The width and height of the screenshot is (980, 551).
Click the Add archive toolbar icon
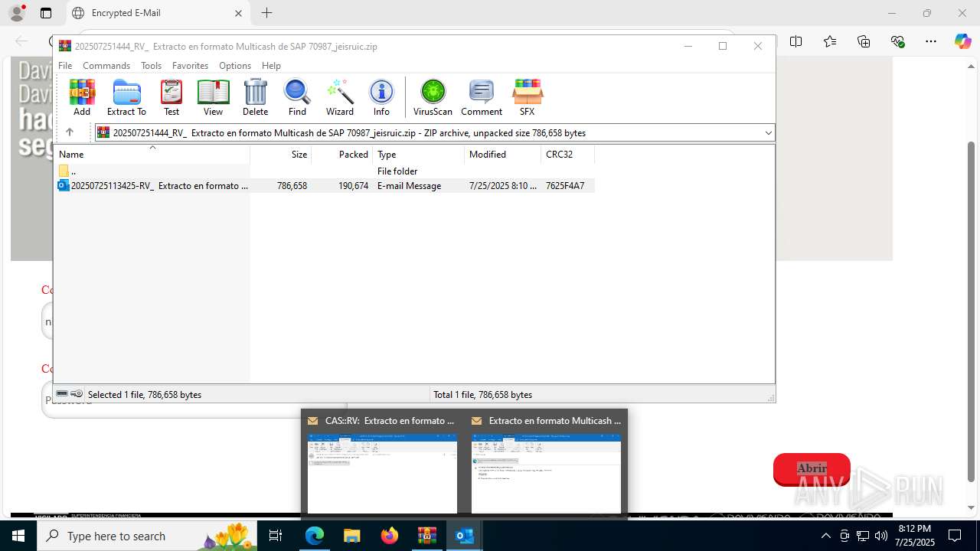click(x=82, y=97)
